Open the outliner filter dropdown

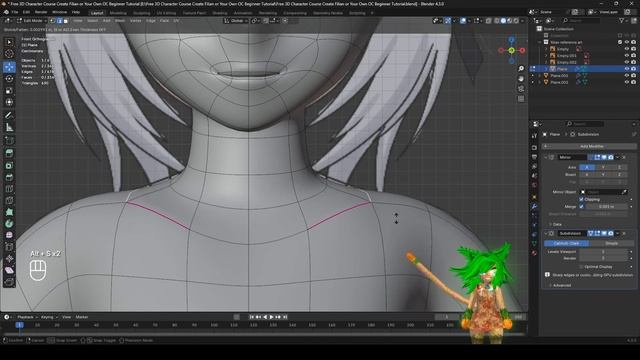624,20
